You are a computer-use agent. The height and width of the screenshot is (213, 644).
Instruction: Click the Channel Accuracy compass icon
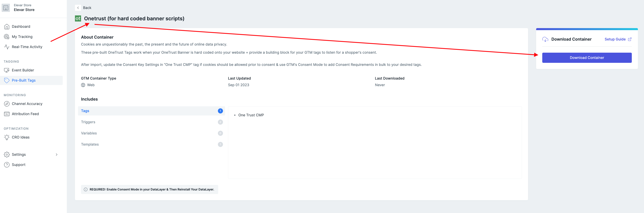tap(7, 104)
